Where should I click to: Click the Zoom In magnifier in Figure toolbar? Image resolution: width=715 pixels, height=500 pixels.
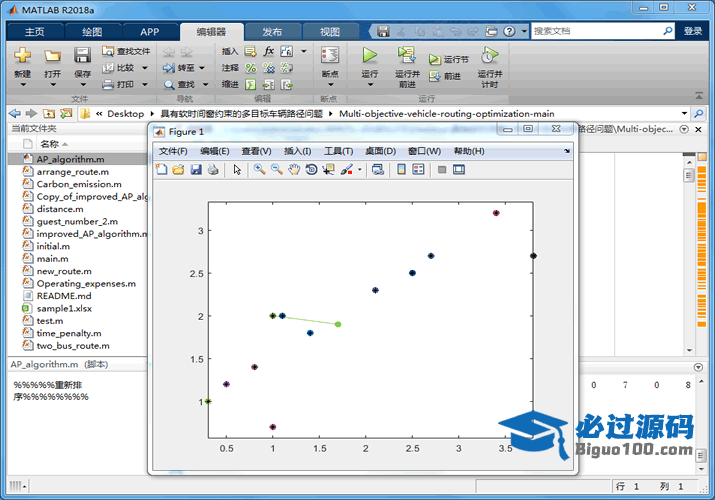coord(259,170)
